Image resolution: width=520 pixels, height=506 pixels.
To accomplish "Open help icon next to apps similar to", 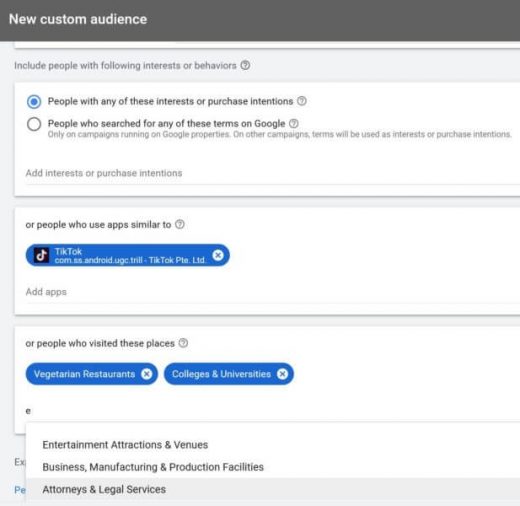I will pyautogui.click(x=180, y=224).
